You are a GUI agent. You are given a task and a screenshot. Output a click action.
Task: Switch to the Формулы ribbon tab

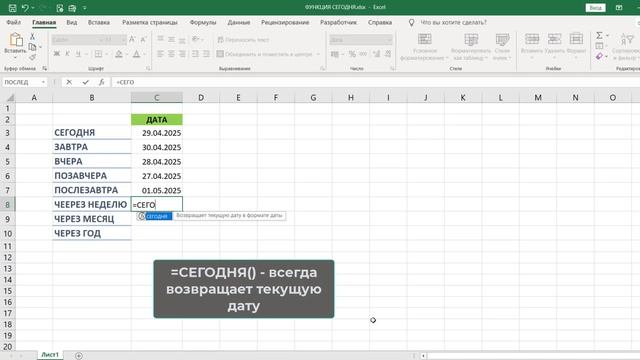pyautogui.click(x=203, y=22)
